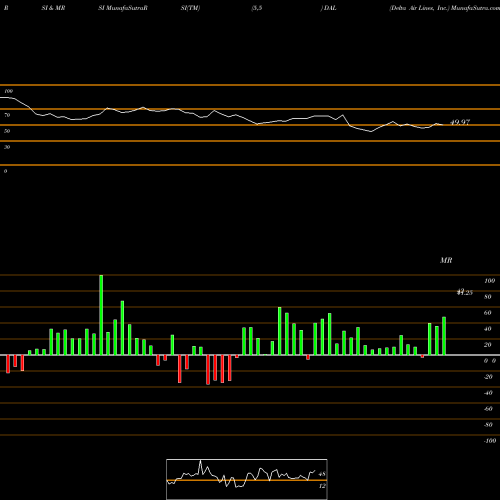Viewport: 500px width, 500px height.
Task: Click the MR current value label near 80
Action: tap(465, 292)
